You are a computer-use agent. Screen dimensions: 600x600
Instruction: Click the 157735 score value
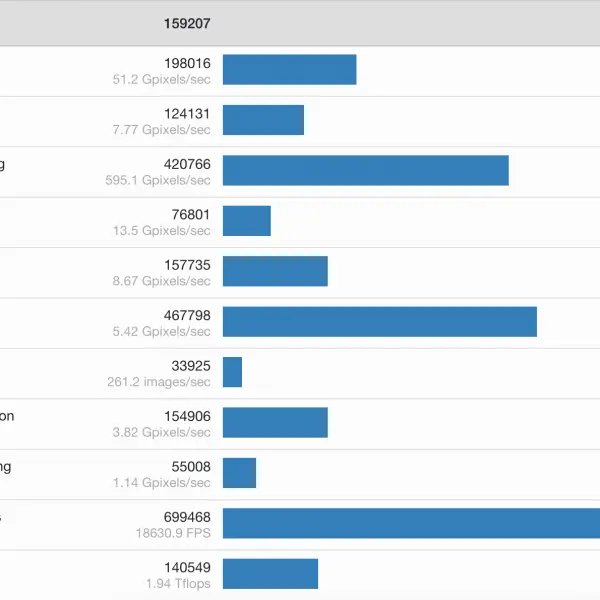point(187,265)
